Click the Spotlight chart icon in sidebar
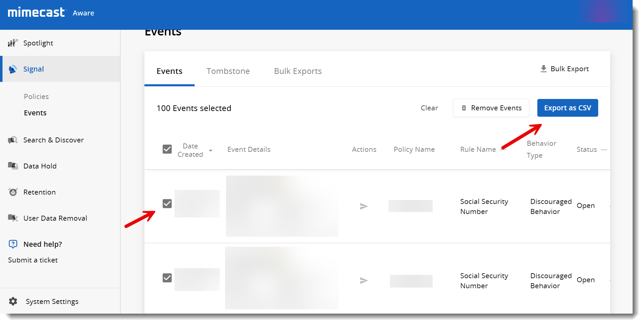Screen dimensions: 644x325 [13, 43]
